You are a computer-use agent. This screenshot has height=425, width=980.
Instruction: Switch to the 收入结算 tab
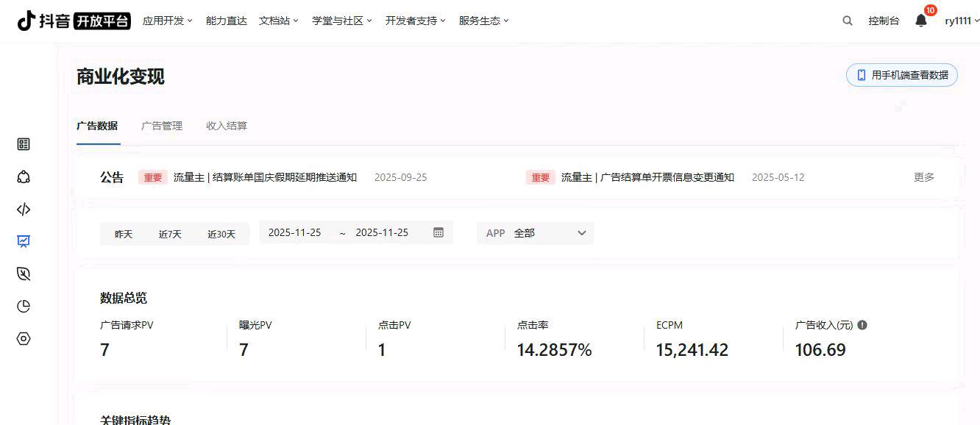click(226, 126)
